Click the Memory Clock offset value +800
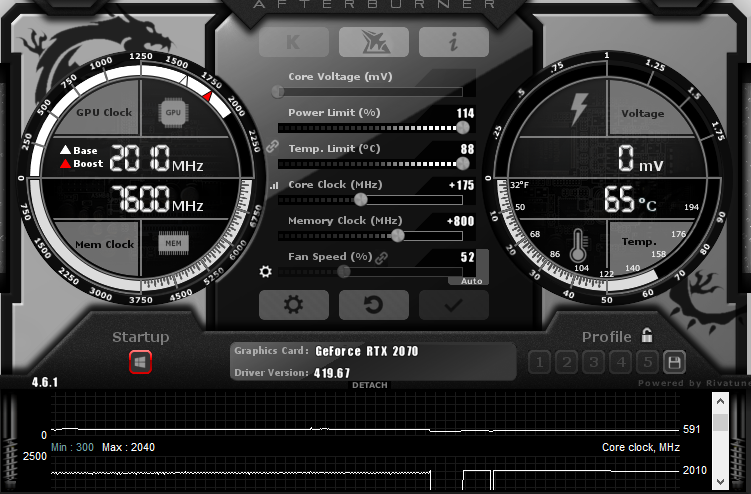 pyautogui.click(x=460, y=221)
